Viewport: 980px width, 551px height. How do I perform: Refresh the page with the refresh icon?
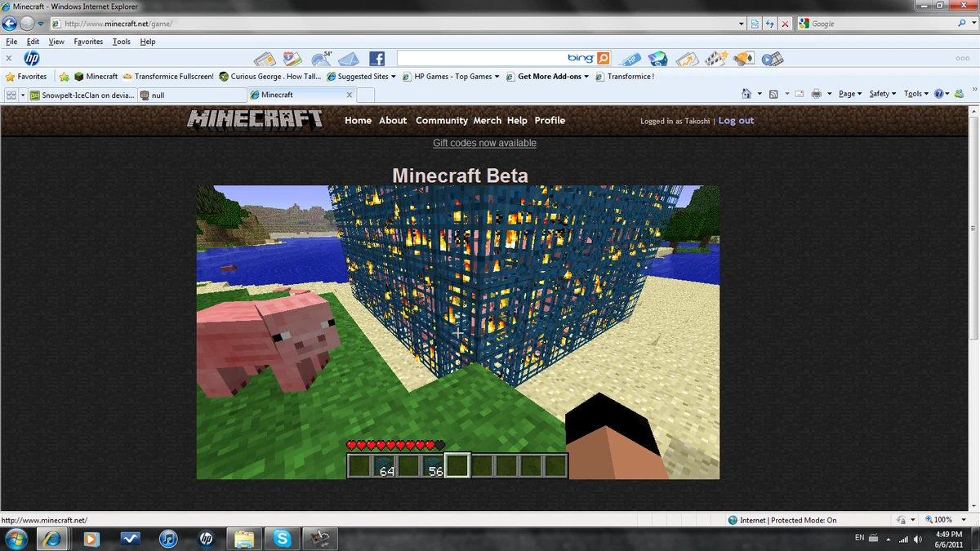coord(769,24)
